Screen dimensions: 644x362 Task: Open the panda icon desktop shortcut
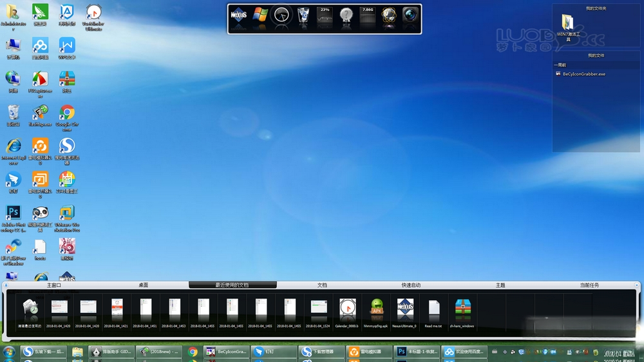[40, 218]
